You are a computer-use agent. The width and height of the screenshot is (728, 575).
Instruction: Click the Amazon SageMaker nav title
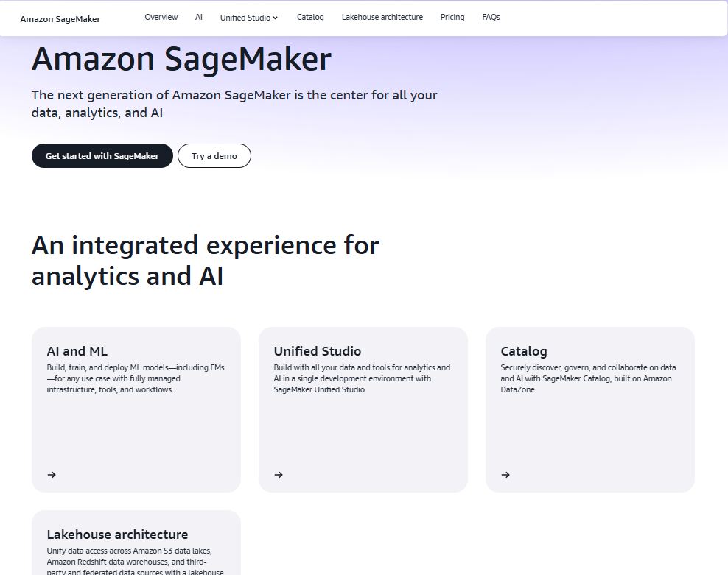tap(60, 19)
